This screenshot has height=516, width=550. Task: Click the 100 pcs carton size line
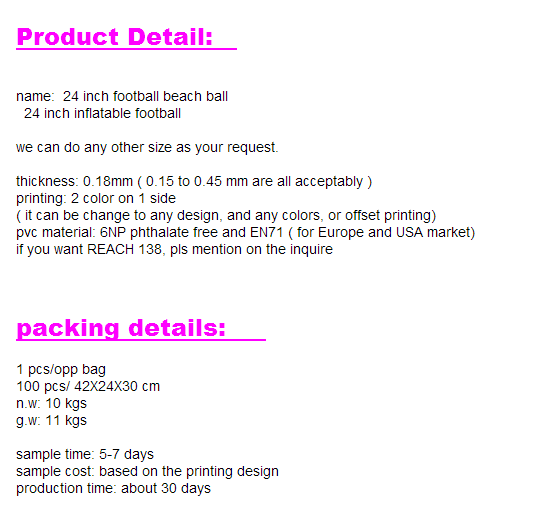pos(88,386)
